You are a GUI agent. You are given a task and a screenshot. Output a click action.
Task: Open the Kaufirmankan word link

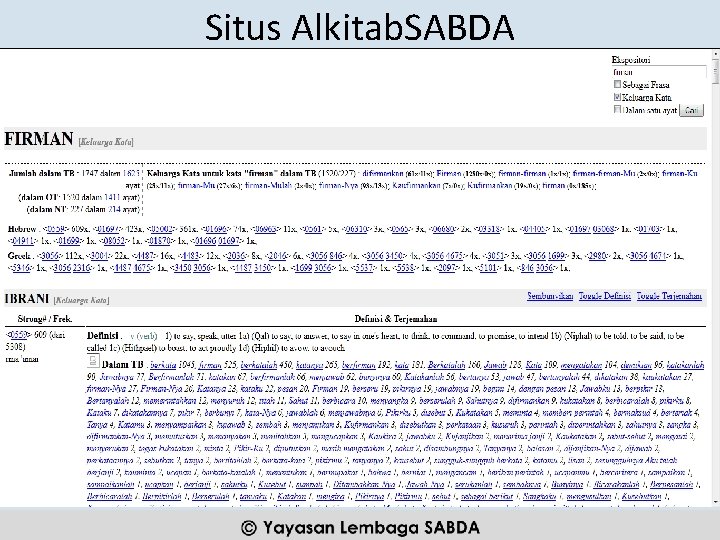click(416, 186)
